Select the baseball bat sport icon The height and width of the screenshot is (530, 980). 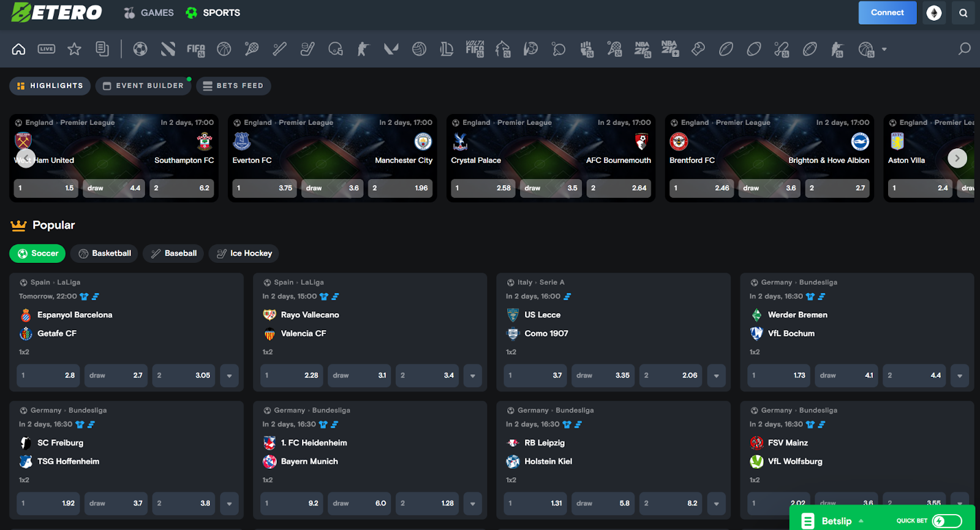click(280, 49)
